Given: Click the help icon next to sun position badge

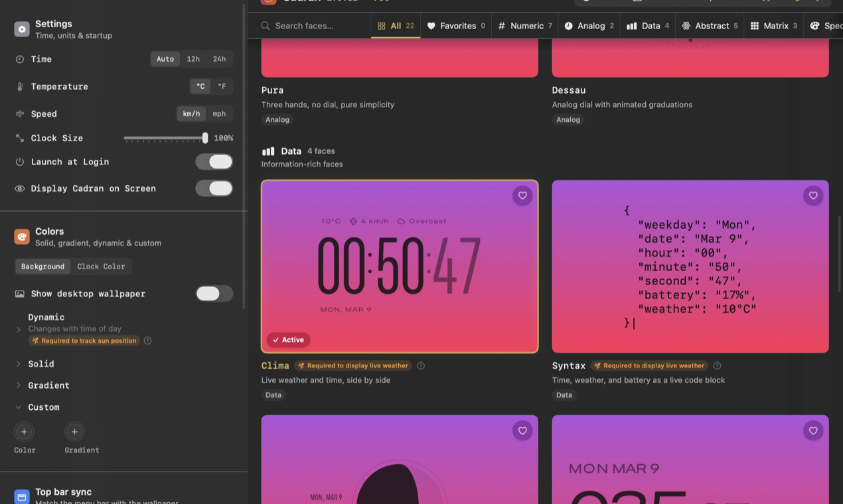Looking at the screenshot, I should (148, 341).
